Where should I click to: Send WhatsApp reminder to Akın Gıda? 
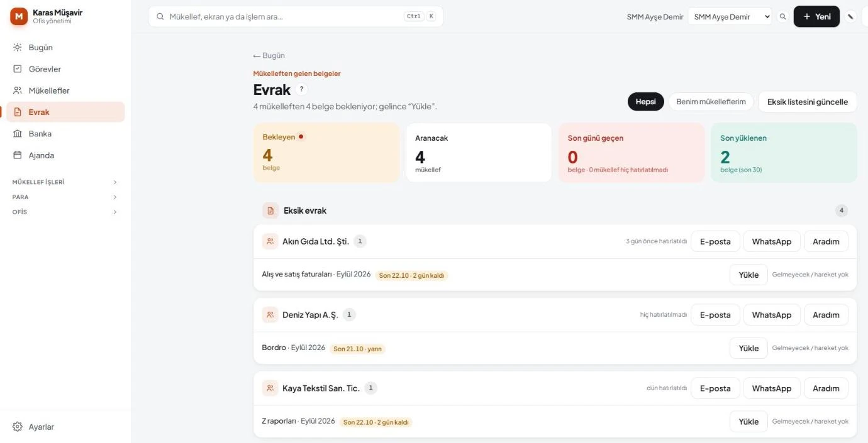coord(772,241)
